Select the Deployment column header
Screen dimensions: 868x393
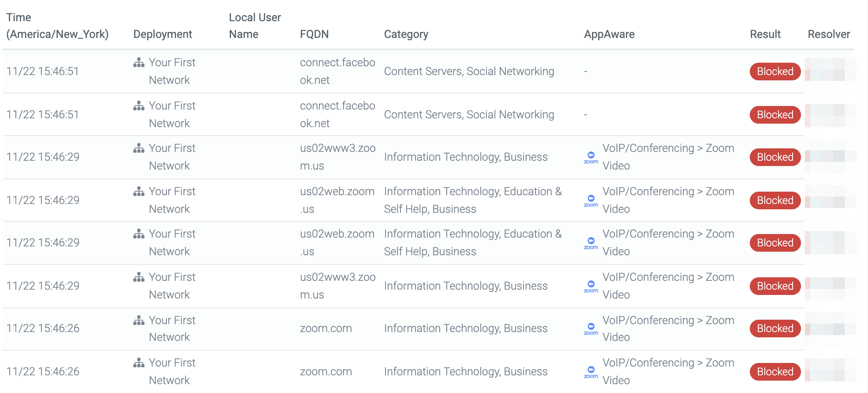click(163, 34)
